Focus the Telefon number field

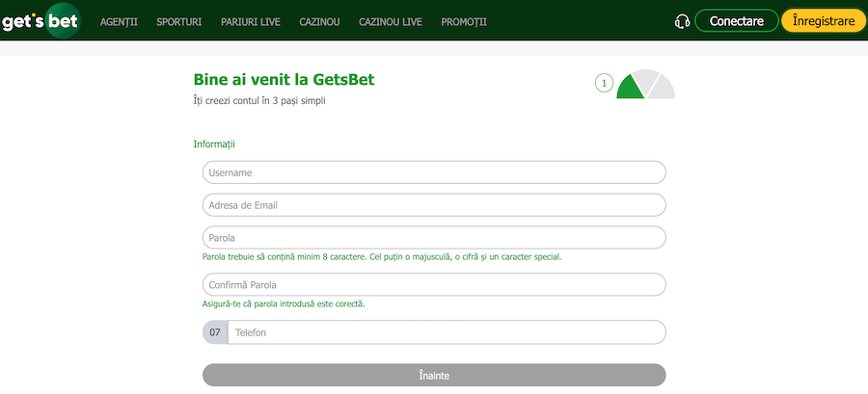click(x=447, y=332)
